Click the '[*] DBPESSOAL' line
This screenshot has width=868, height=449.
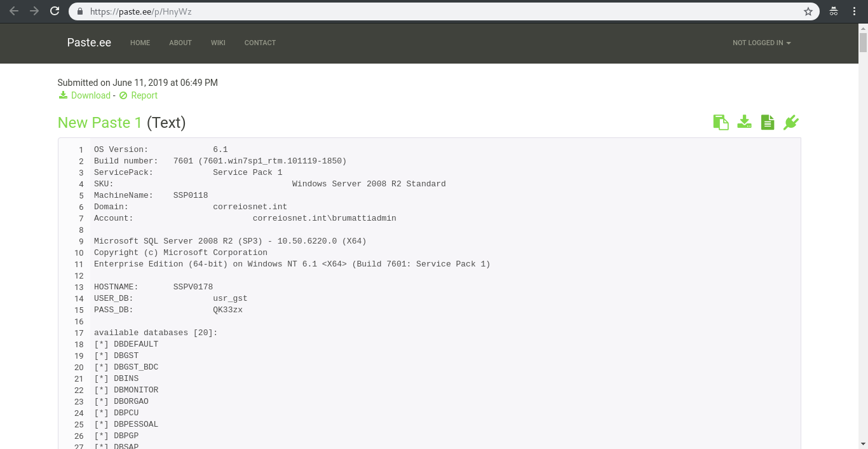click(x=126, y=424)
